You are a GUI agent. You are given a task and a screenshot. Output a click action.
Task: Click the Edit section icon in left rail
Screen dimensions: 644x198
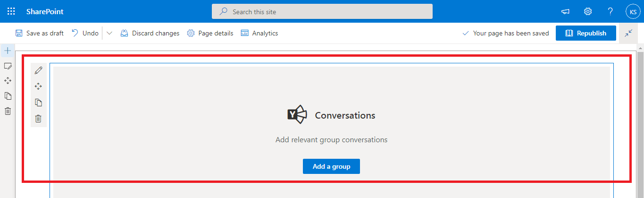point(8,66)
